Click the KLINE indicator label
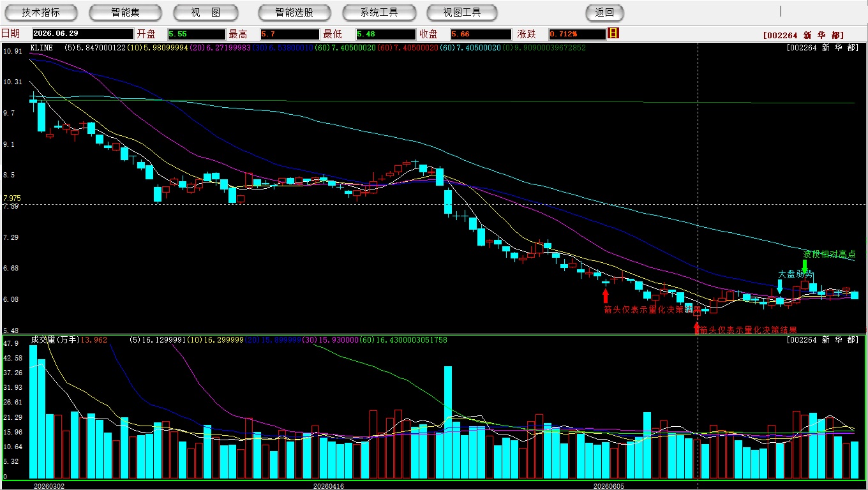The image size is (868, 490). [x=42, y=48]
